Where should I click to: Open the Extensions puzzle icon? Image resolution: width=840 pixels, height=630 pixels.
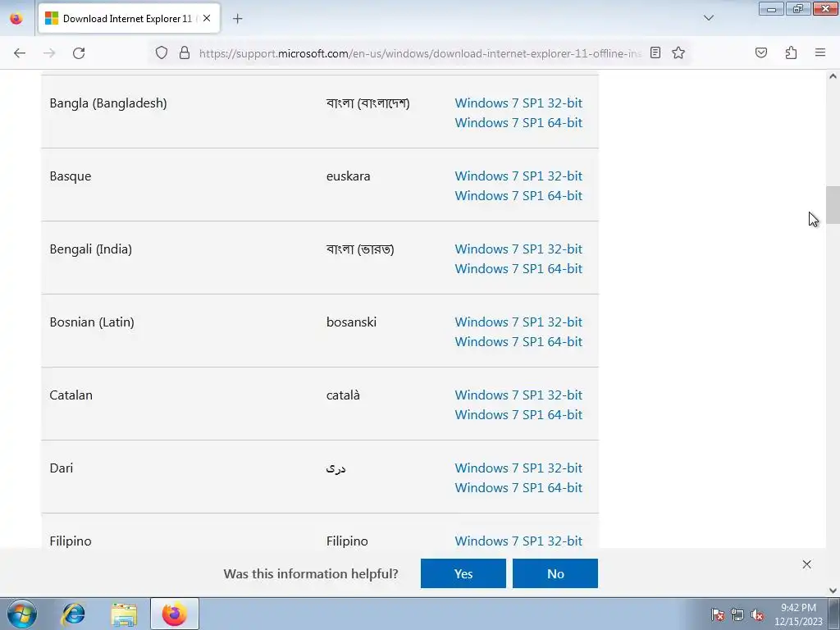pyautogui.click(x=791, y=52)
